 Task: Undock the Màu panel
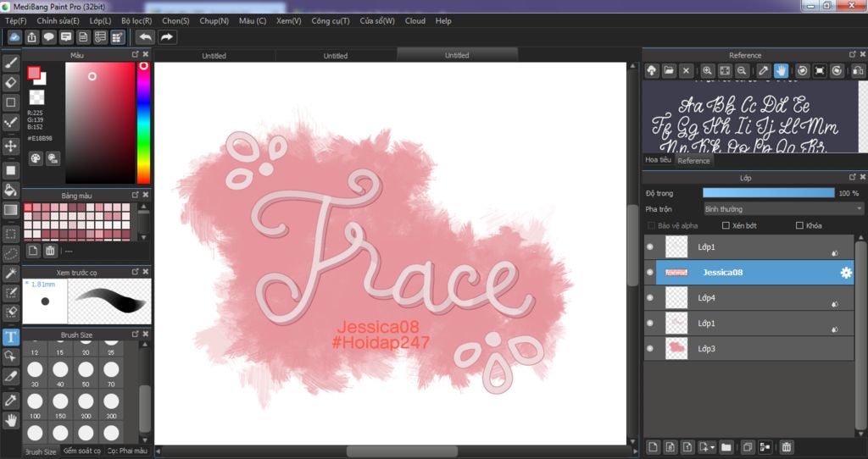coord(135,54)
